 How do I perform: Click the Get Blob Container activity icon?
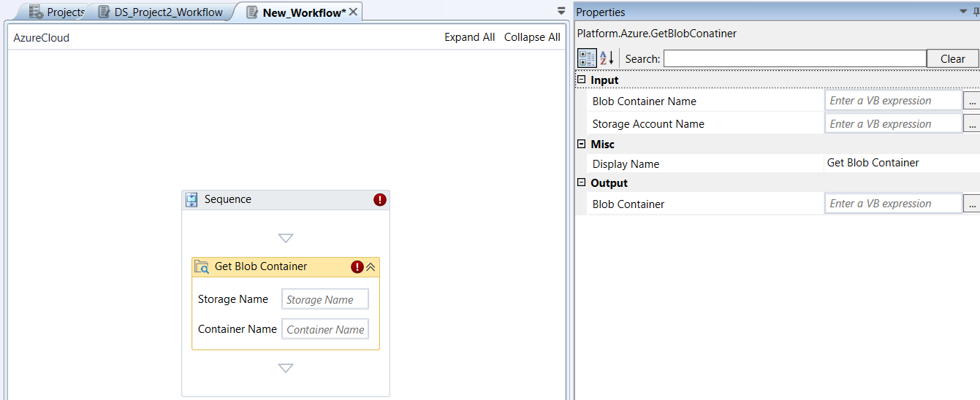(202, 266)
